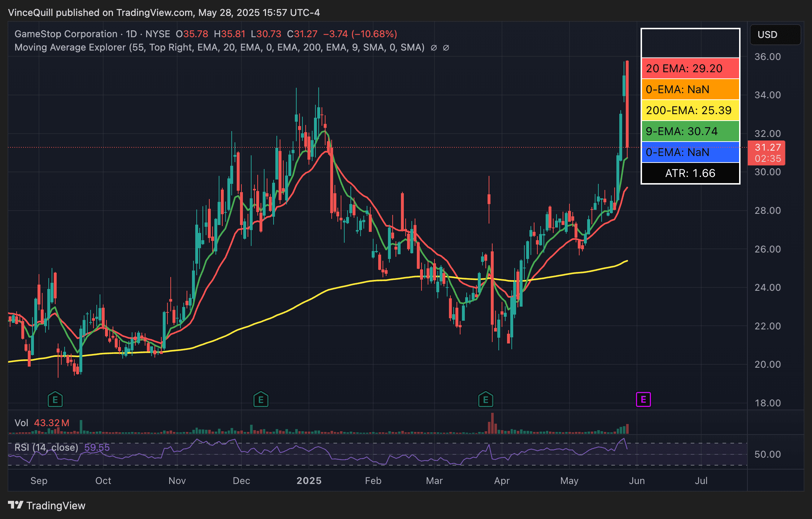Click the magenta upcoming earnings marker near June
Screen dimensions: 812x519
643,399
